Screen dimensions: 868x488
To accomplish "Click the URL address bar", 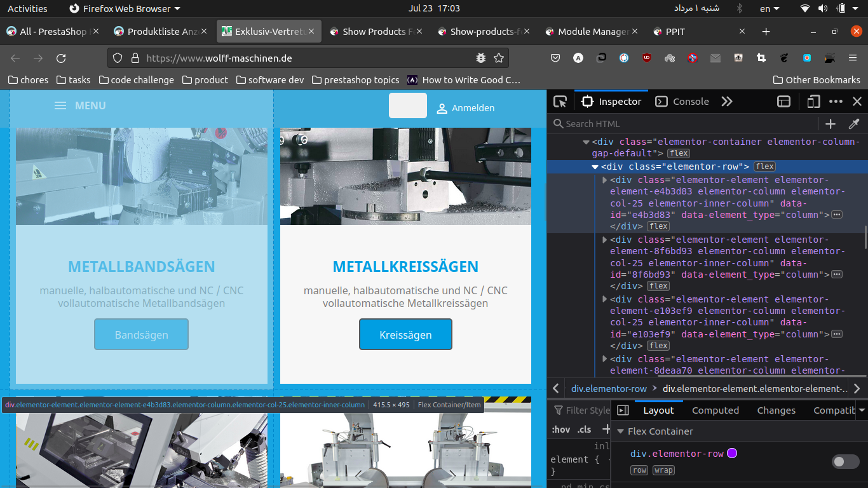I will click(x=309, y=58).
